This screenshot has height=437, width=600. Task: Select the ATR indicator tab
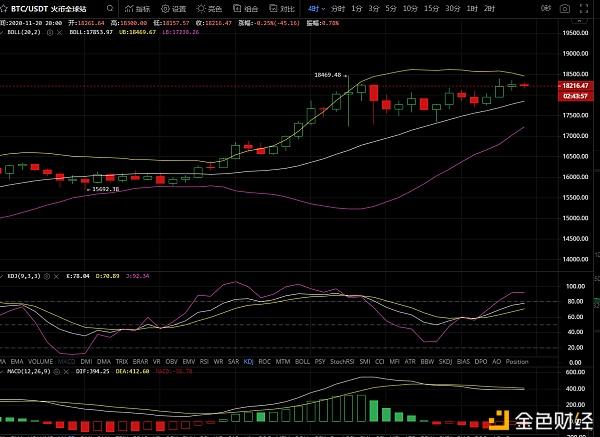[x=410, y=362]
